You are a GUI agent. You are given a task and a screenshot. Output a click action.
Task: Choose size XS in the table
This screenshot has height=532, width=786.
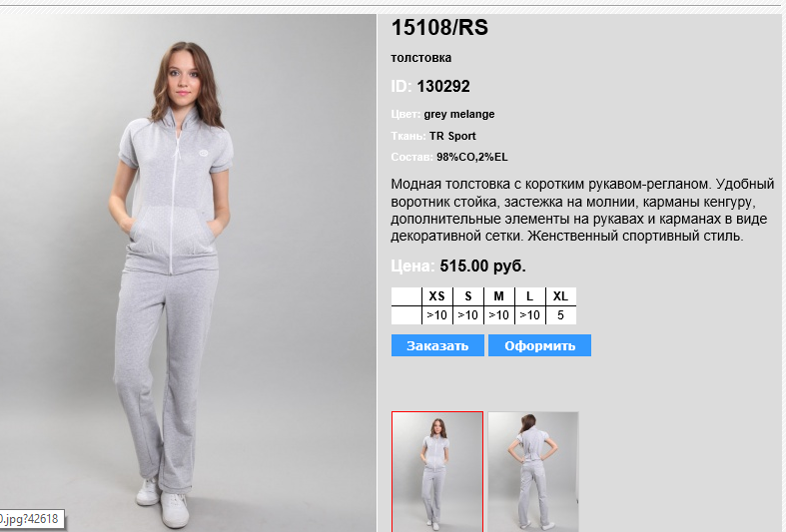click(437, 296)
